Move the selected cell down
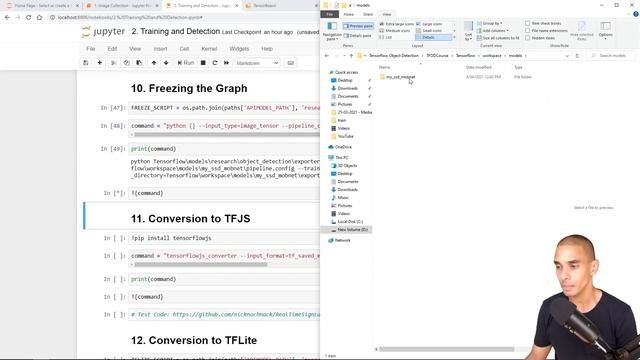Image resolution: width=640 pixels, height=360 pixels. click(x=166, y=63)
